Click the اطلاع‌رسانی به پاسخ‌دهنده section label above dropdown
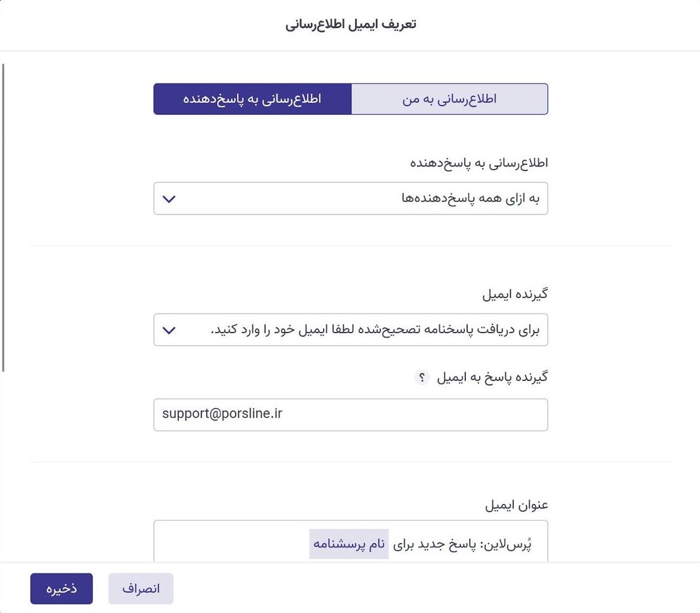Image resolution: width=700 pixels, height=613 pixels. tap(479, 163)
